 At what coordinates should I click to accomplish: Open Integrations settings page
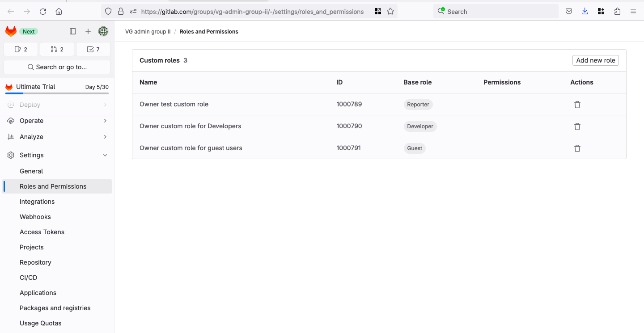(x=37, y=202)
